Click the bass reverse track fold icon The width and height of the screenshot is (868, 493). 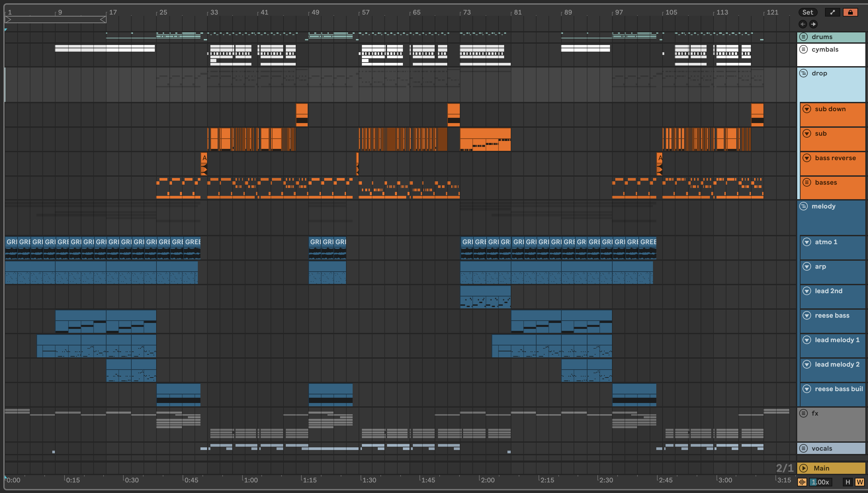tap(807, 158)
